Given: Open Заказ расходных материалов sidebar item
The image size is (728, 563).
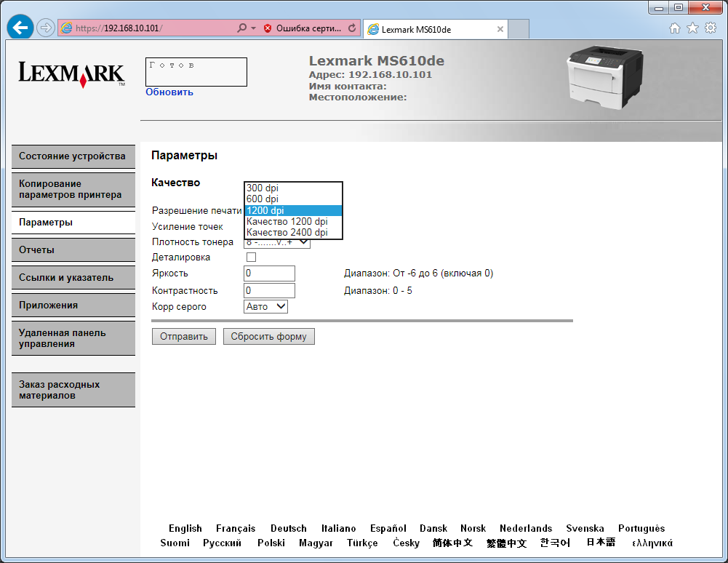Looking at the screenshot, I should click(x=73, y=390).
